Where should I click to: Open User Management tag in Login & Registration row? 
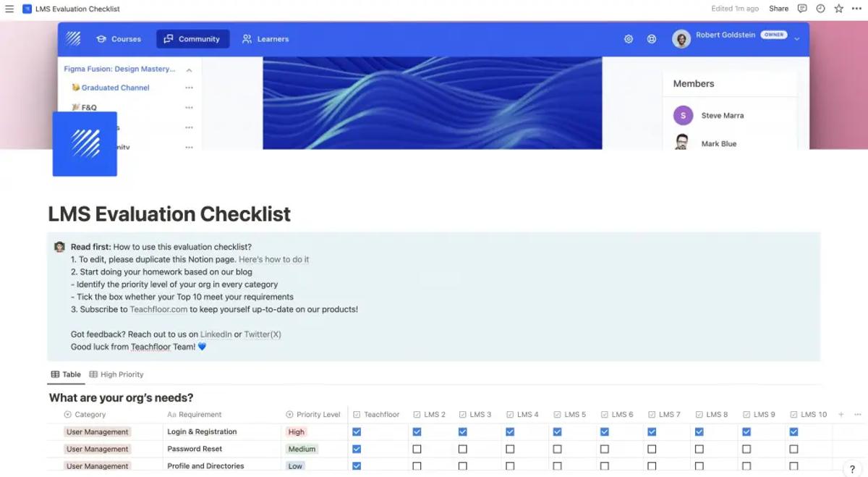coord(97,432)
